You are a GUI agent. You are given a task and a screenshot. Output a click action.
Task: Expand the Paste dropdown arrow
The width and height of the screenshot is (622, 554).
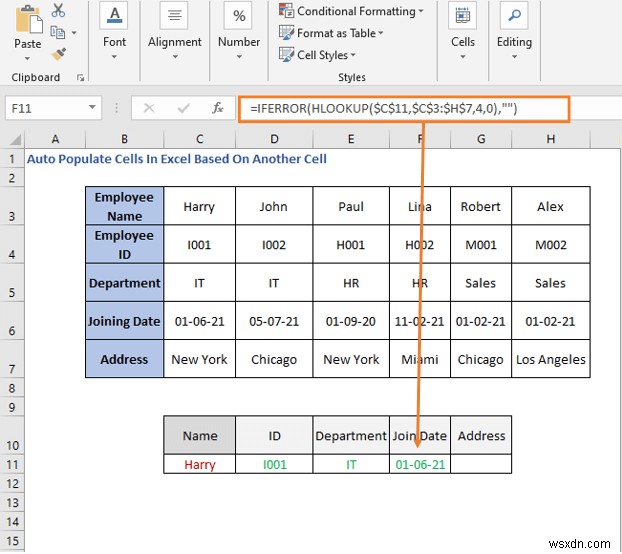point(27,59)
